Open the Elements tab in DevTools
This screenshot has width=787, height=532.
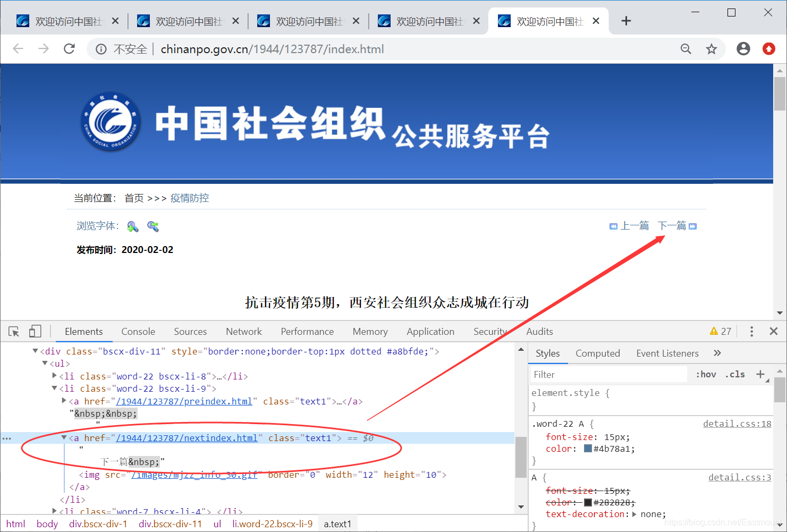[84, 332]
